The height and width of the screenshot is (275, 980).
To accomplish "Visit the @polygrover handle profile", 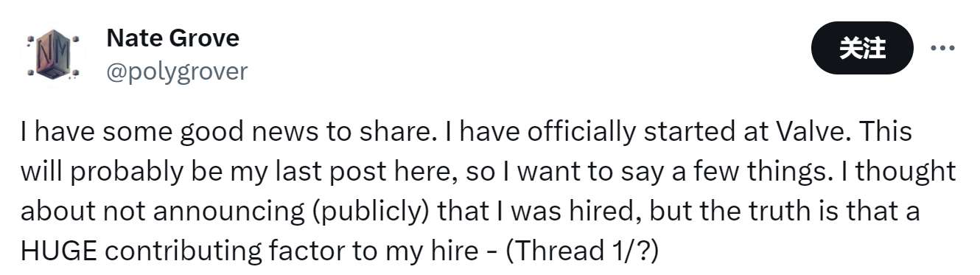I will pyautogui.click(x=177, y=72).
